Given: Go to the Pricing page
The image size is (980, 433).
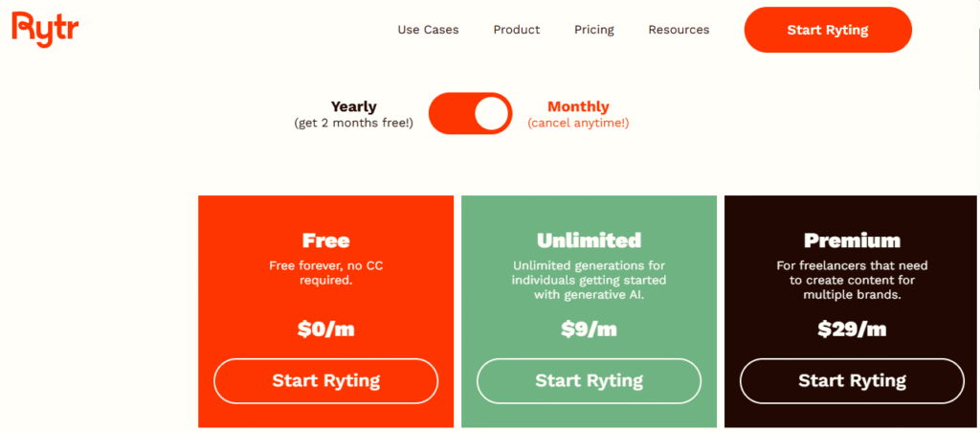Looking at the screenshot, I should [593, 30].
